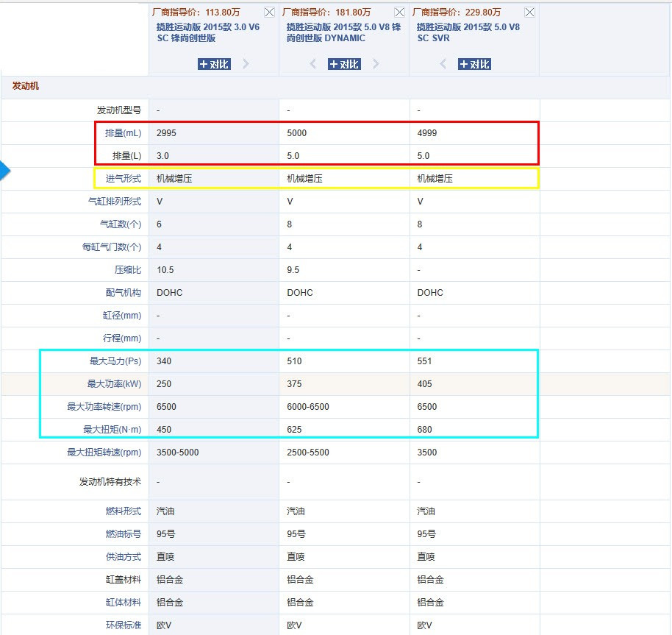The height and width of the screenshot is (635, 672).
Task: Select the 发动机特有技术 row label
Action: tap(110, 481)
